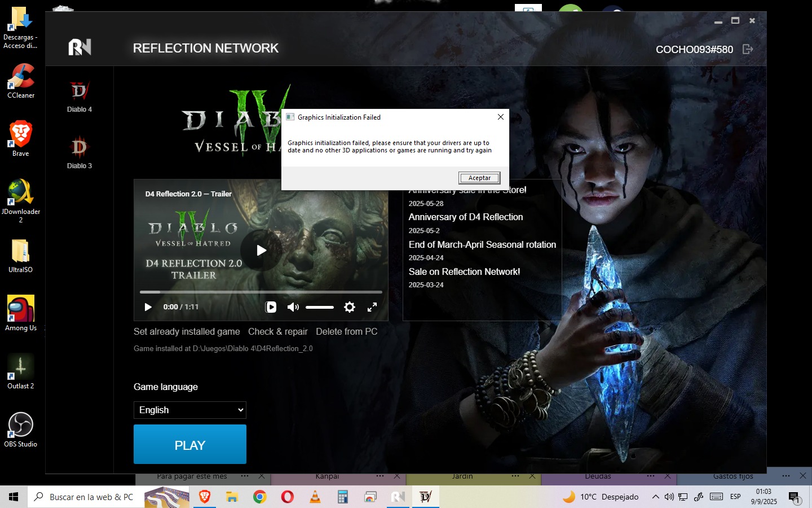Click Set already installed game
Image resolution: width=812 pixels, height=508 pixels.
(187, 331)
